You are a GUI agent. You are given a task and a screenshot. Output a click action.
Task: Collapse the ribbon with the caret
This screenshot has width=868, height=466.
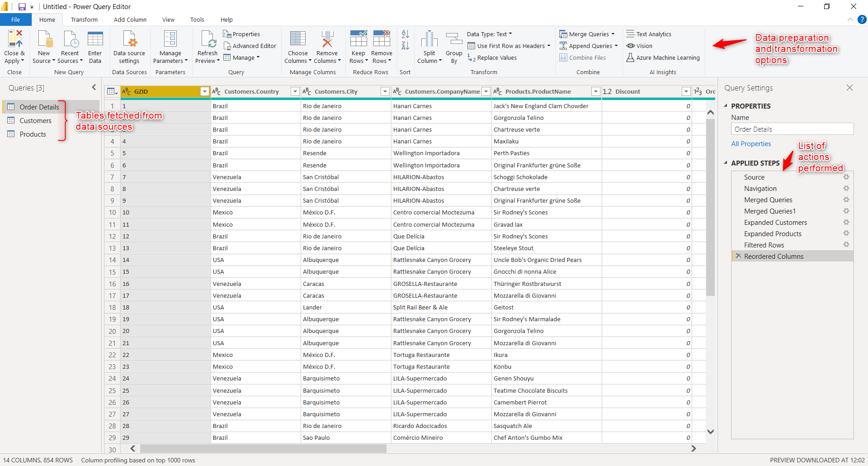pos(850,19)
